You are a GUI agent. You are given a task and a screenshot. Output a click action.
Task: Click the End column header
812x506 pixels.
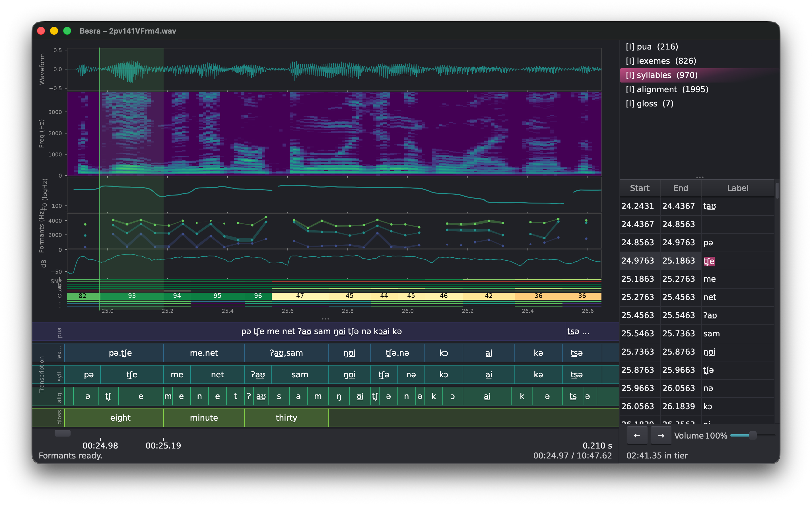coord(681,188)
